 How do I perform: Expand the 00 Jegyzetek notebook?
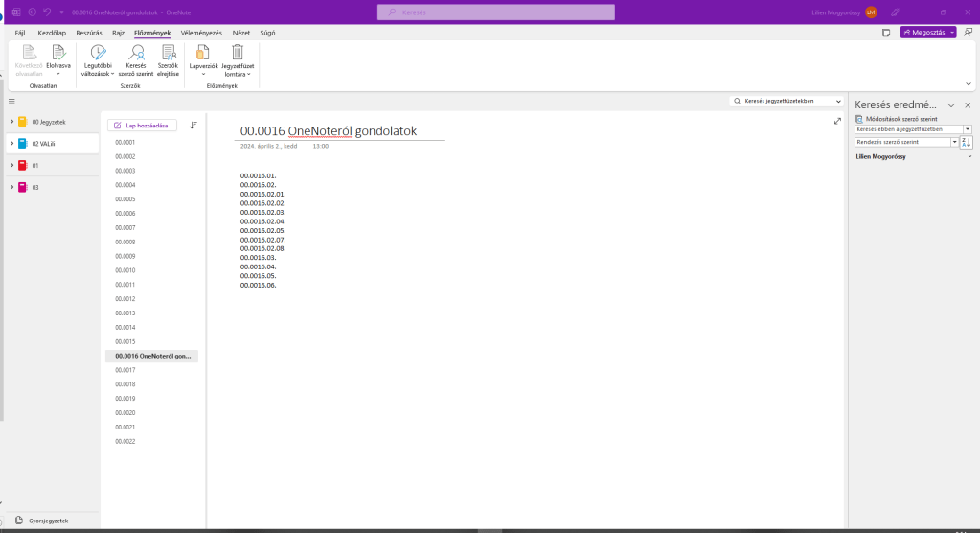coord(11,122)
